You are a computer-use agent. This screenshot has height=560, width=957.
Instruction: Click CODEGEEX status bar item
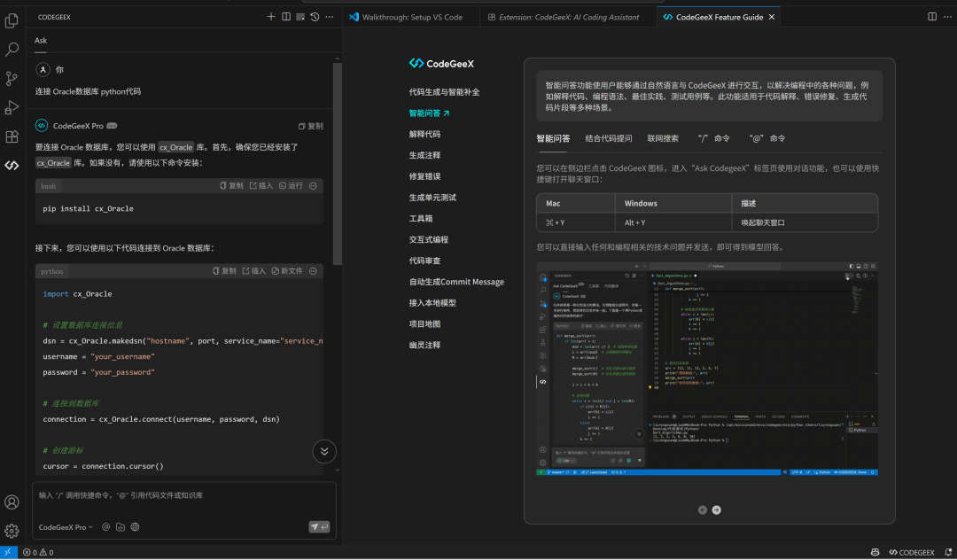[912, 552]
